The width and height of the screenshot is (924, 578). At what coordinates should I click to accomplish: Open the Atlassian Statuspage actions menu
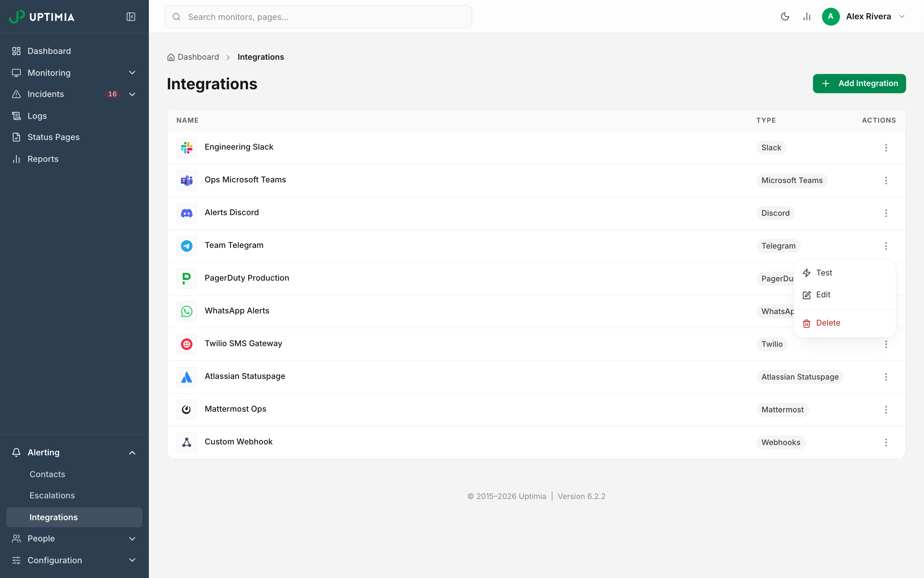point(886,377)
